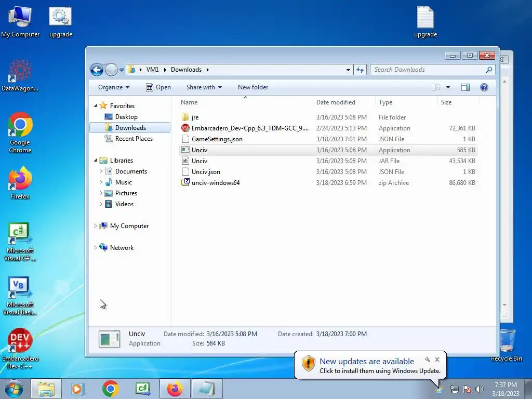
Task: Select the Embarcadero Dev-C++ desktop shortcut
Action: pyautogui.click(x=20, y=349)
